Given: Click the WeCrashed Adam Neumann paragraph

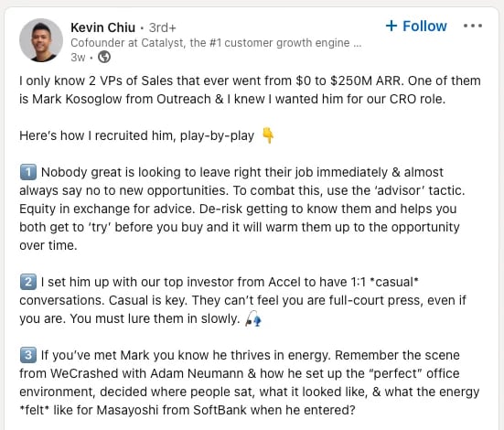Looking at the screenshot, I should pos(250,382).
